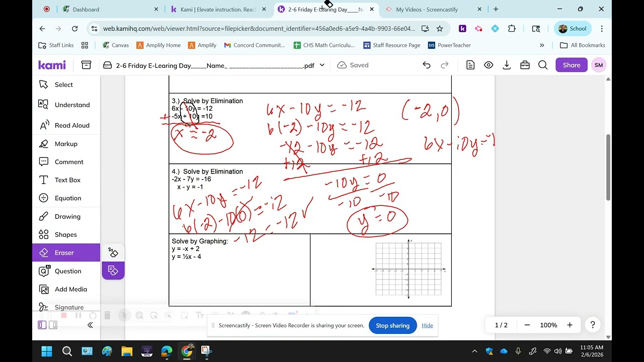Choose the highlighted object eraser sub-option

point(113,270)
